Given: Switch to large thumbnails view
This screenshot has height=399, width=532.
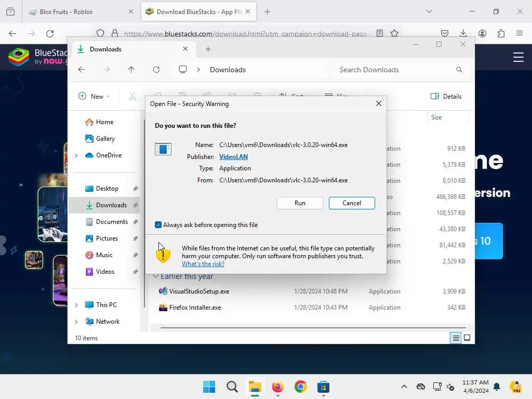Looking at the screenshot, I should click(467, 338).
